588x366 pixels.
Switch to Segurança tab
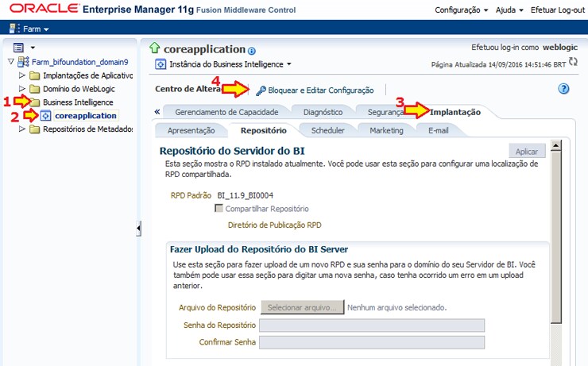click(385, 112)
